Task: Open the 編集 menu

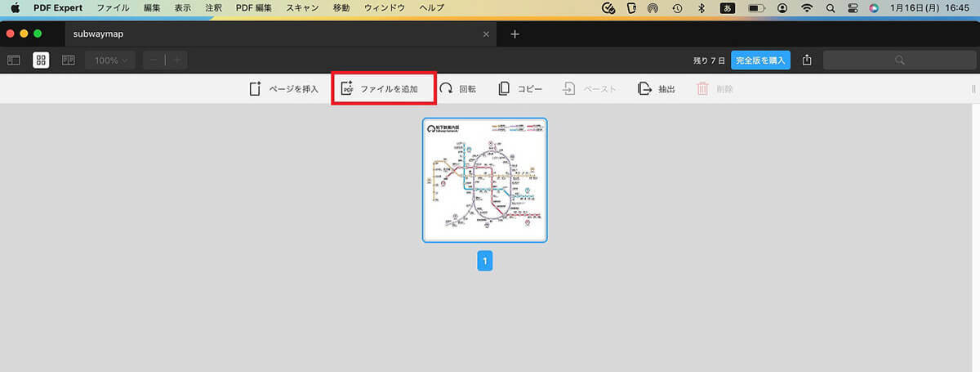Action: coord(152,7)
